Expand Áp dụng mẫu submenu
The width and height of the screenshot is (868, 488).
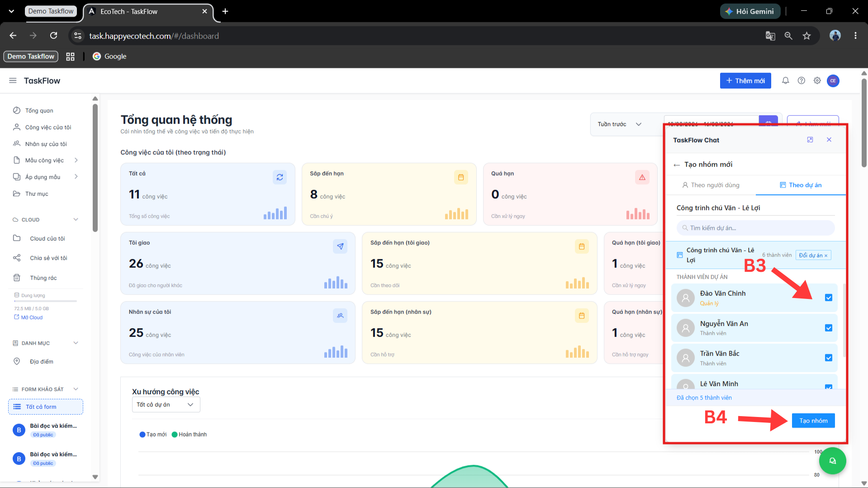click(76, 177)
